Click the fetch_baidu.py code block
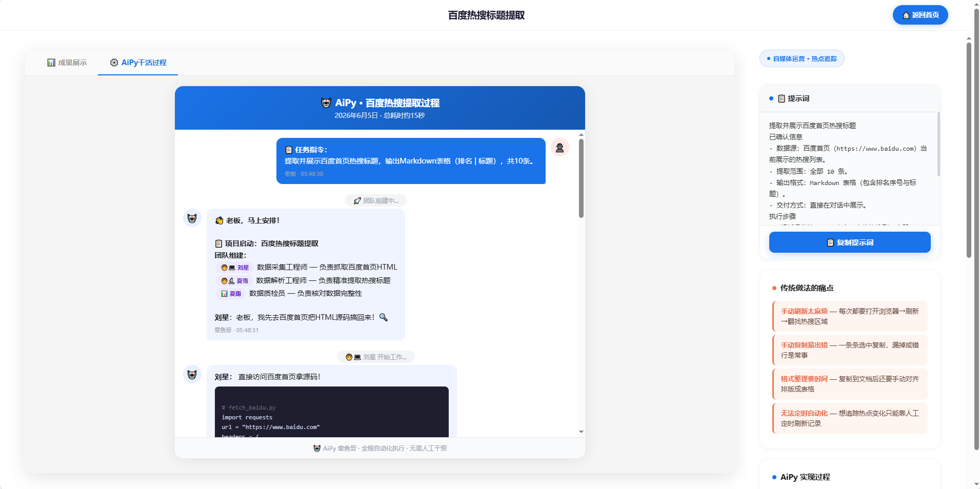Image resolution: width=980 pixels, height=489 pixels. coord(332,412)
